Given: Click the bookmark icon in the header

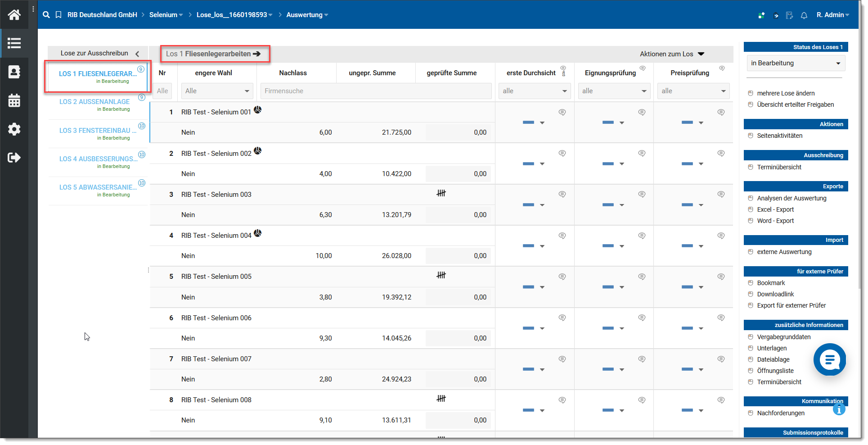Looking at the screenshot, I should click(x=58, y=15).
